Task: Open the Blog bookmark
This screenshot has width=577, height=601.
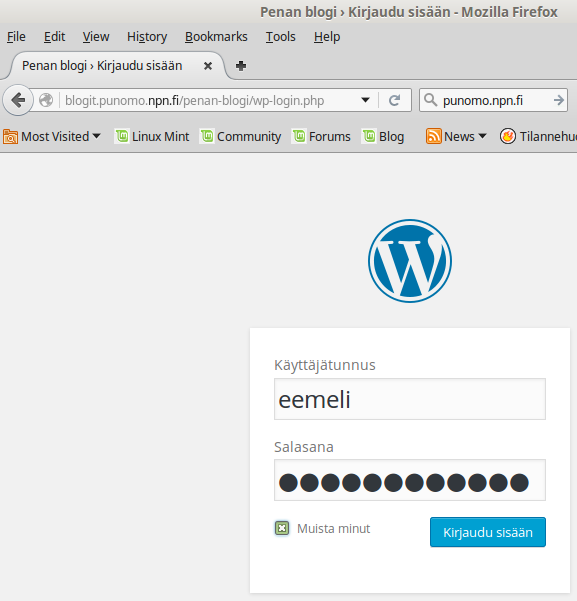Action: coord(383,136)
